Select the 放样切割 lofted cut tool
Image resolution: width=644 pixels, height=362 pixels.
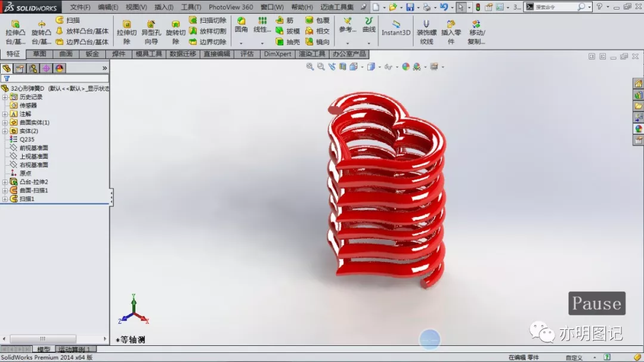tap(208, 31)
